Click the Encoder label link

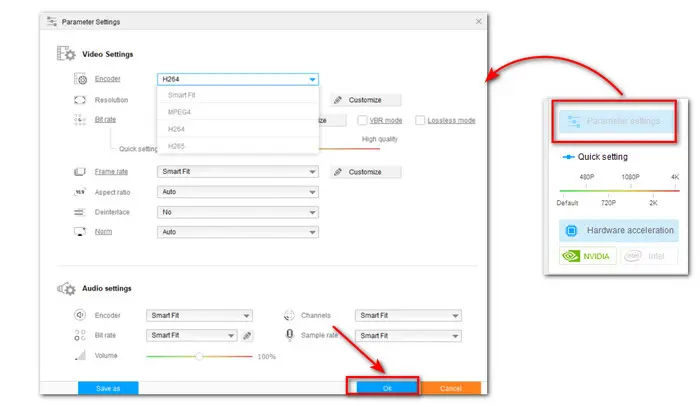click(108, 79)
